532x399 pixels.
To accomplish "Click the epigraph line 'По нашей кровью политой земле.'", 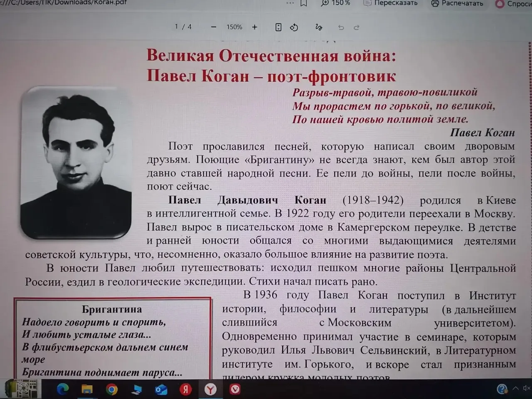I will (x=380, y=119).
